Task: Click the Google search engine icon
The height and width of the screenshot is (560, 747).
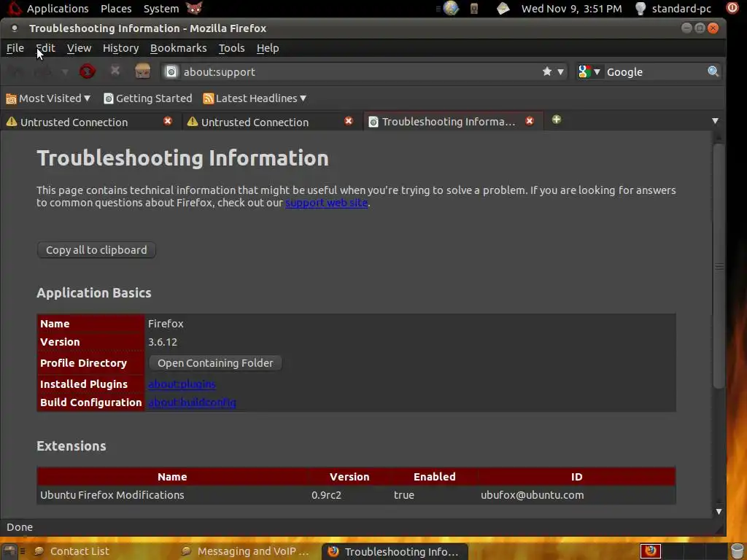Action: point(584,71)
